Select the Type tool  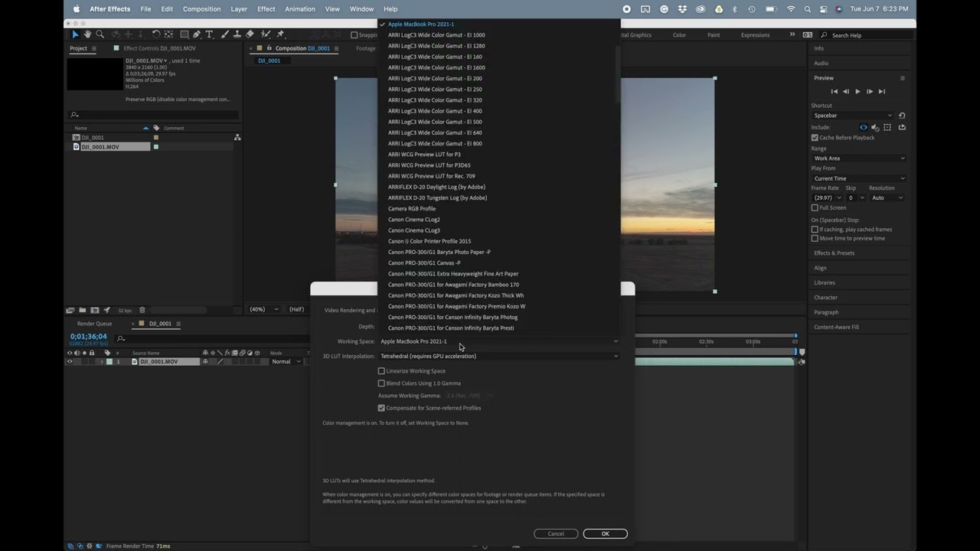[209, 34]
